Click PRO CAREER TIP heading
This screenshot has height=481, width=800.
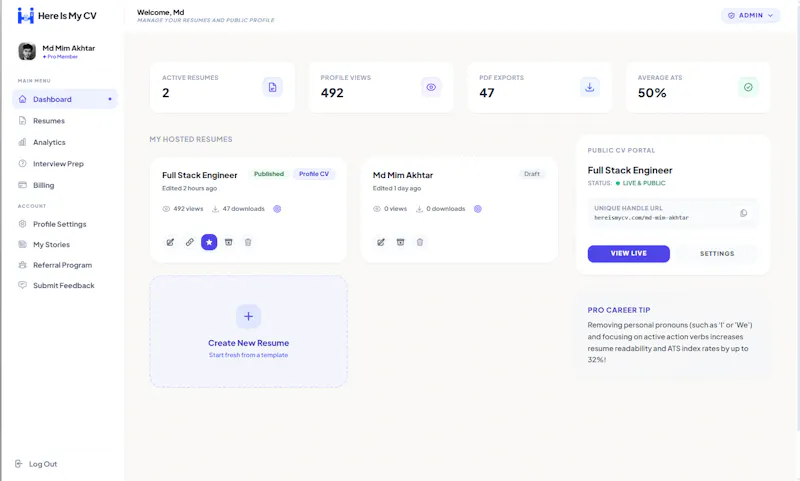coord(618,310)
